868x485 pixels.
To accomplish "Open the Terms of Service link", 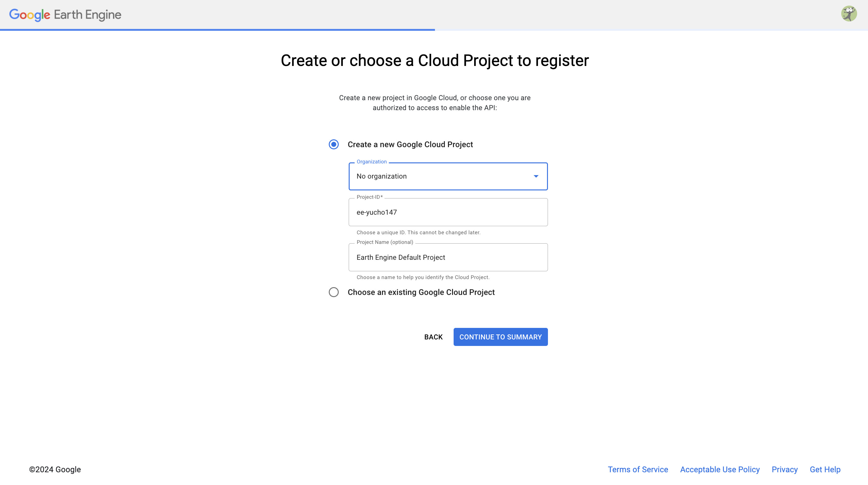I will pos(638,469).
